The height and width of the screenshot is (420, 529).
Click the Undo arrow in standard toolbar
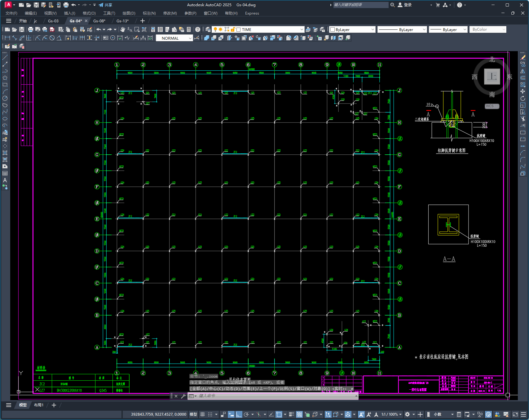coord(99,29)
